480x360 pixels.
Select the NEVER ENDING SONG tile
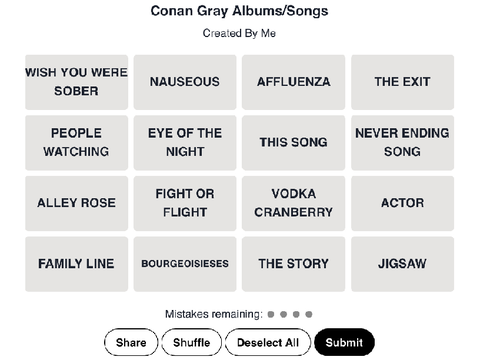402,143
